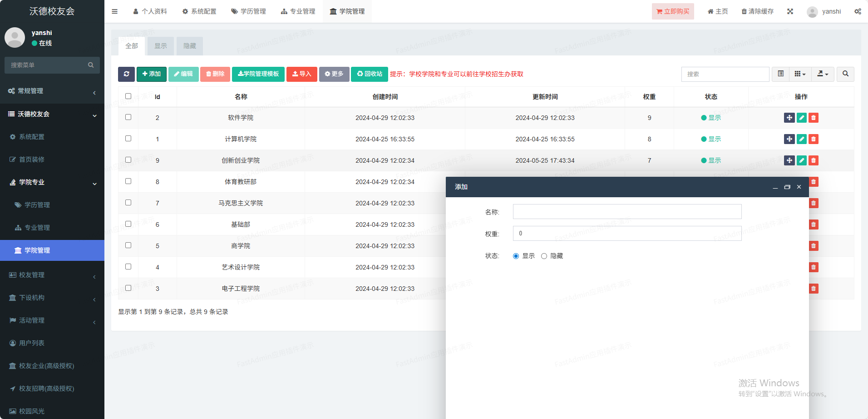Open the 专业管理 top navigation tab
This screenshot has width=868, height=419.
point(298,11)
